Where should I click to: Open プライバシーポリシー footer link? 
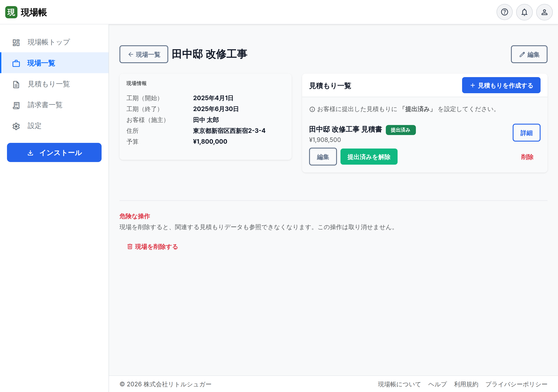click(x=516, y=384)
